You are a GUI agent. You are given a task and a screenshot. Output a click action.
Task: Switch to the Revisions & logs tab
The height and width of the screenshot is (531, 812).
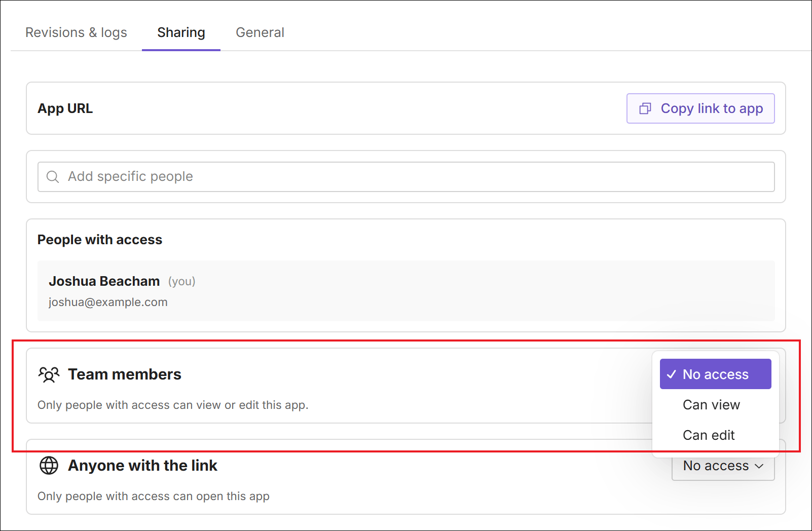pyautogui.click(x=76, y=32)
